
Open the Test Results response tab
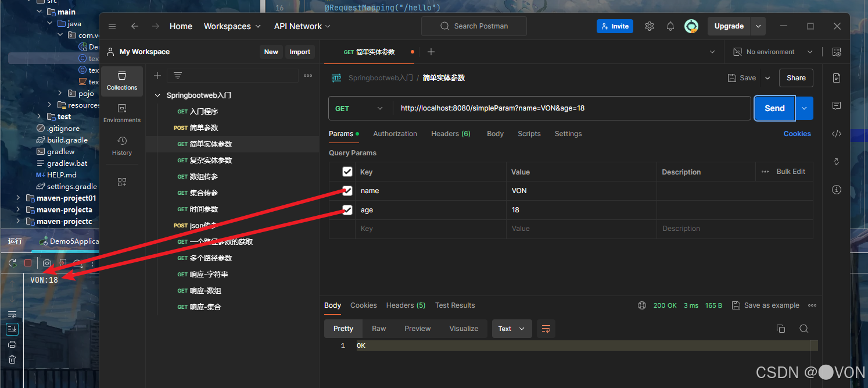455,305
